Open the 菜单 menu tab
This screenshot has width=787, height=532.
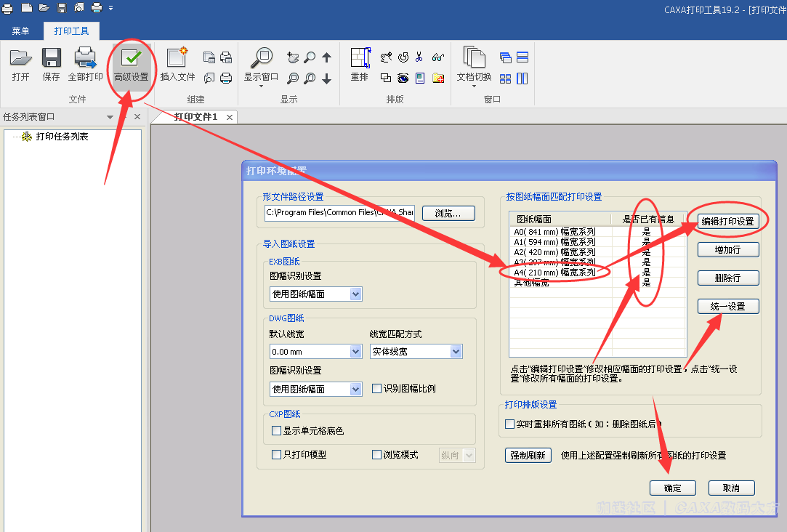tap(21, 31)
